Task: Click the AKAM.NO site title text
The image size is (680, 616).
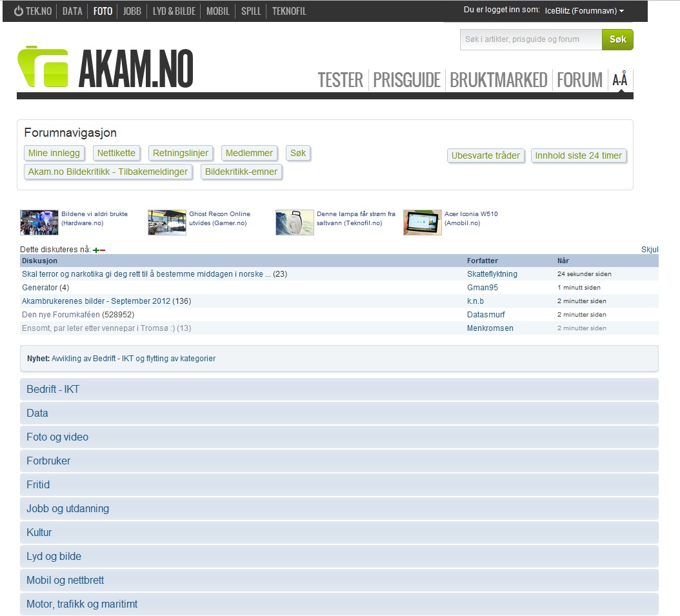Action: pyautogui.click(x=135, y=68)
